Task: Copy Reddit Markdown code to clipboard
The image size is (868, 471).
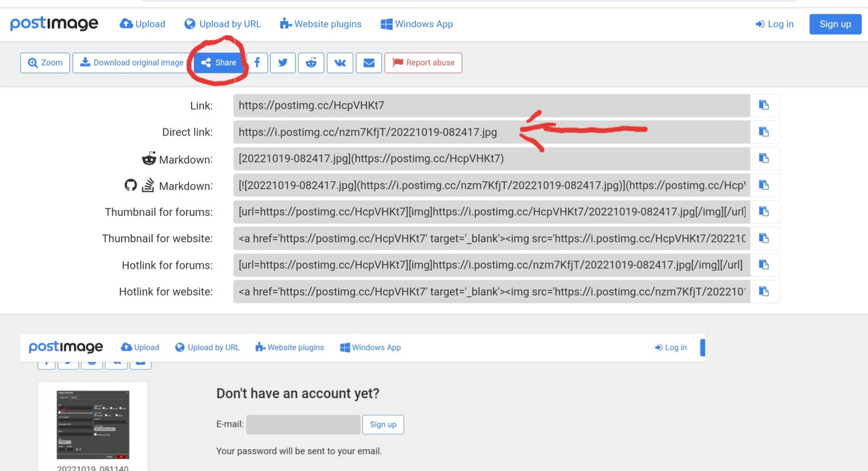Action: [764, 158]
